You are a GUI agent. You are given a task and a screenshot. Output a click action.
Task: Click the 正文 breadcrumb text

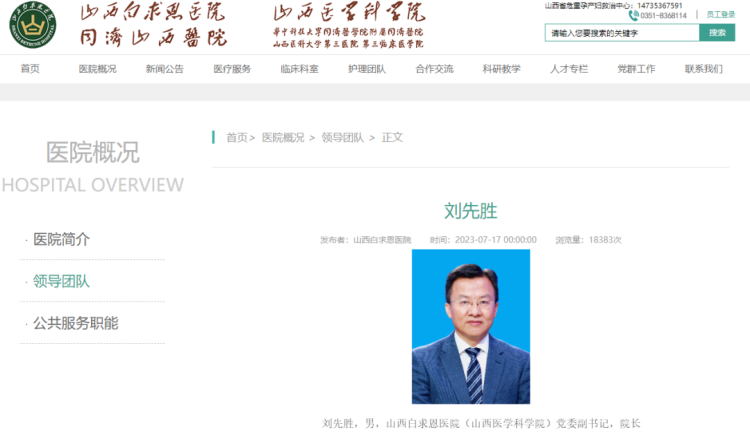tap(392, 138)
